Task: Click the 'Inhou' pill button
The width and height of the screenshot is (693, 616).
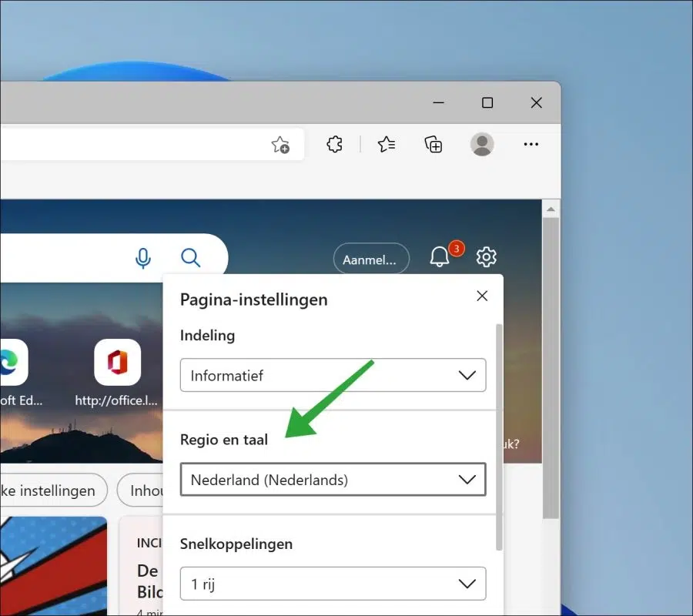Action: [x=141, y=490]
